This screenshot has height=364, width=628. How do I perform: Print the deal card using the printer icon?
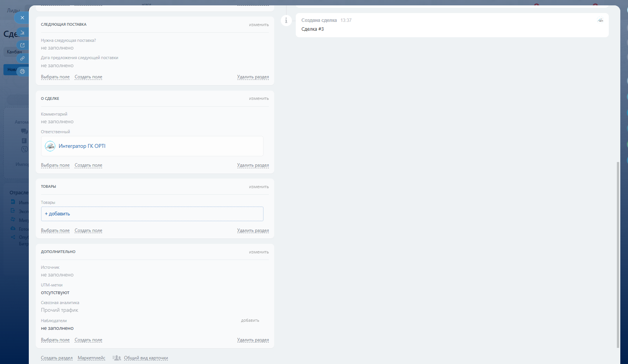22,71
